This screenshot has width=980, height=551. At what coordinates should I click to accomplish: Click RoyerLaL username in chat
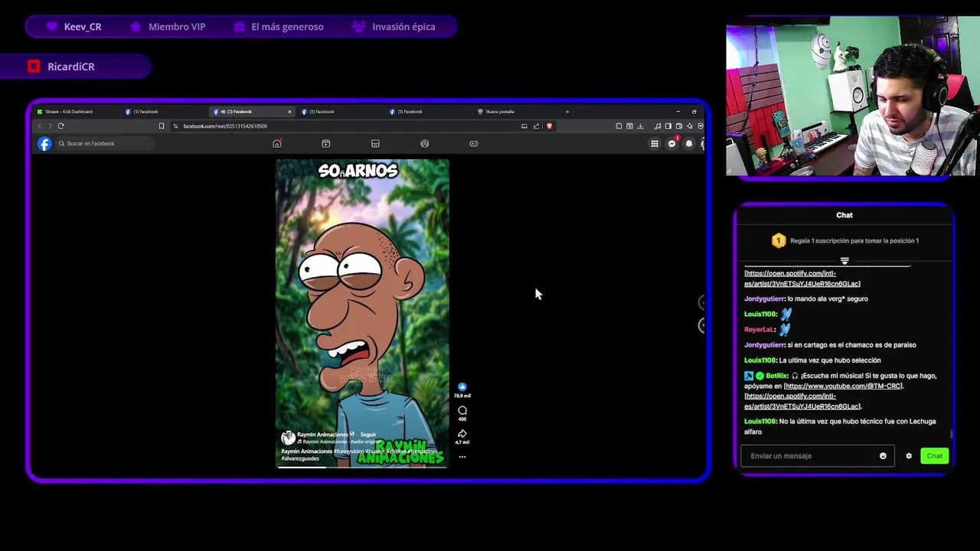(x=759, y=330)
